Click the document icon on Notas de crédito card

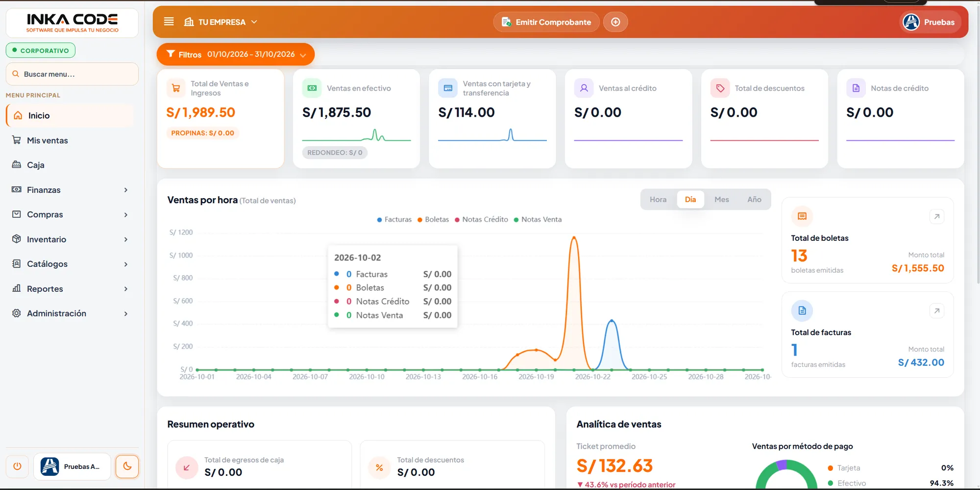pyautogui.click(x=856, y=88)
